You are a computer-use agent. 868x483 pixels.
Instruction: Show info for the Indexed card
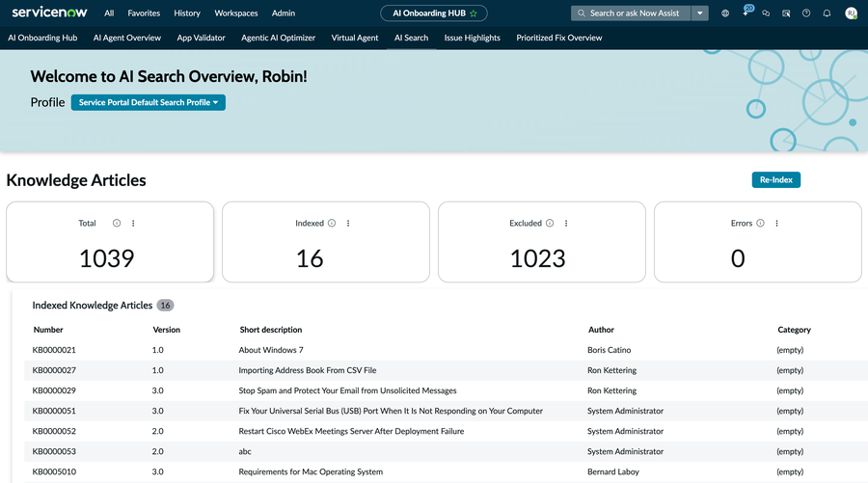[332, 223]
